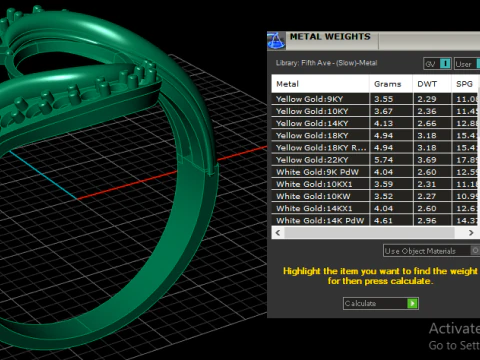Sort by the SPG column header
The height and width of the screenshot is (360, 480).
pyautogui.click(x=466, y=84)
